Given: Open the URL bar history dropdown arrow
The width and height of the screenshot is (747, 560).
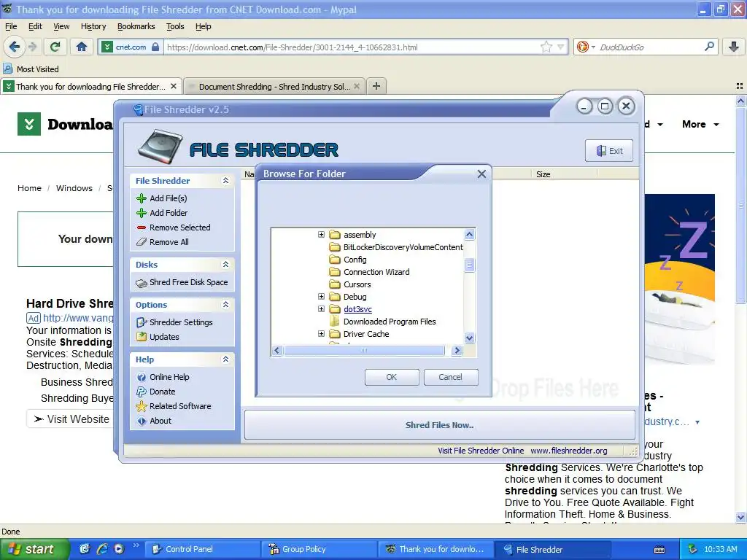Looking at the screenshot, I should (561, 47).
